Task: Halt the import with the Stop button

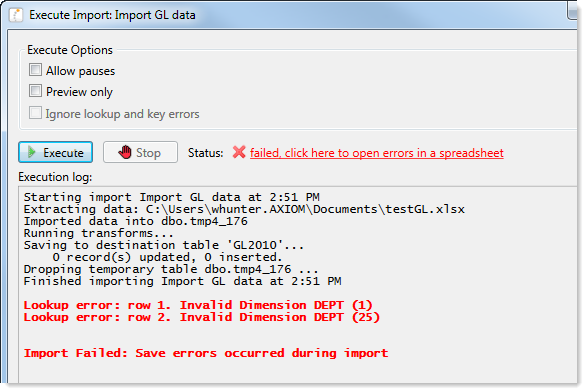Action: point(140,152)
